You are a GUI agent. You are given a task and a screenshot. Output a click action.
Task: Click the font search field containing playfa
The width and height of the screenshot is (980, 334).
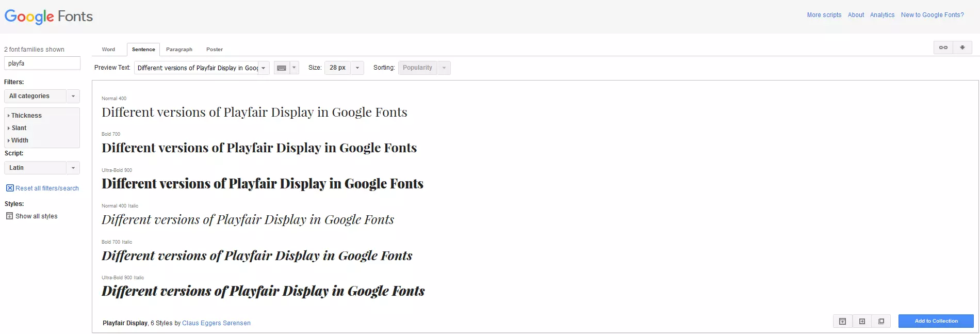[42, 63]
